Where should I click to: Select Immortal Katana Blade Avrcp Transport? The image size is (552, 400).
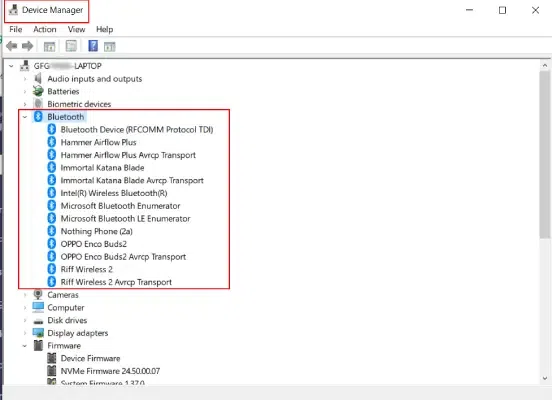pyautogui.click(x=132, y=180)
